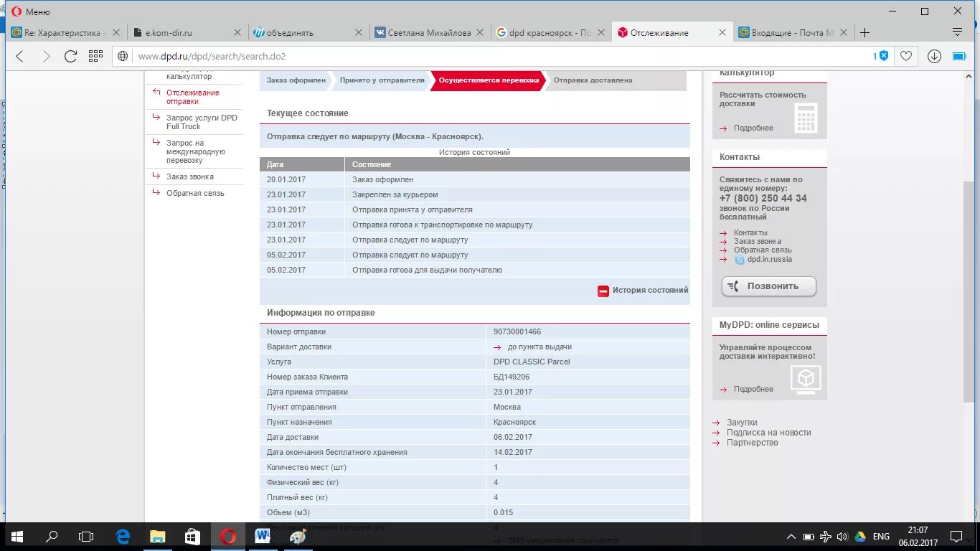Image resolution: width=980 pixels, height=551 pixels.
Task: Go forward with browser forward arrow
Action: tap(46, 56)
